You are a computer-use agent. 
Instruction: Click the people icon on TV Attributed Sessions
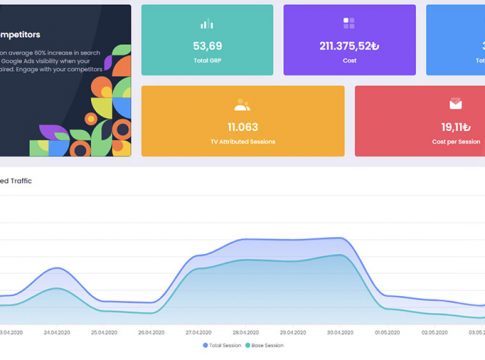242,105
